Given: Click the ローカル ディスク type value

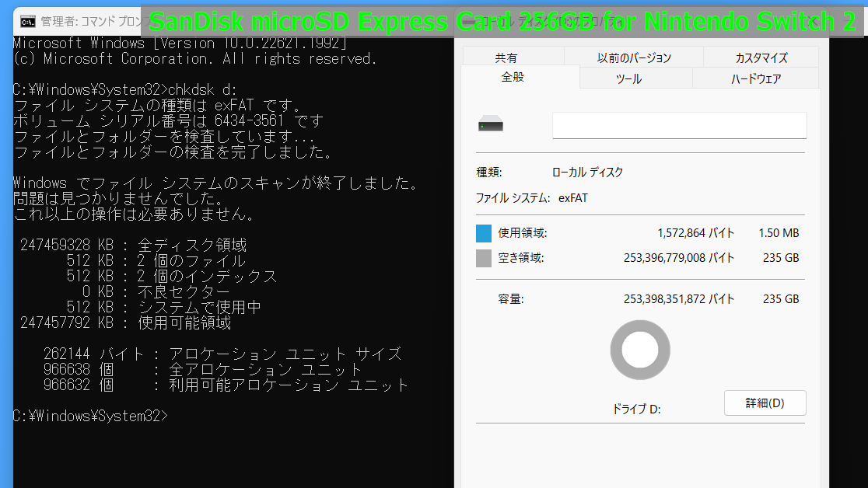Looking at the screenshot, I should (x=587, y=173).
